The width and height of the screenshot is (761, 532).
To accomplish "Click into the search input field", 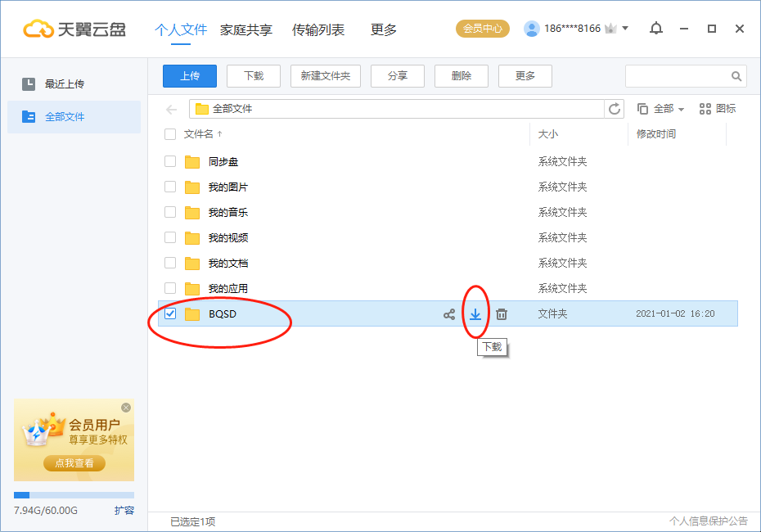I will (x=678, y=76).
